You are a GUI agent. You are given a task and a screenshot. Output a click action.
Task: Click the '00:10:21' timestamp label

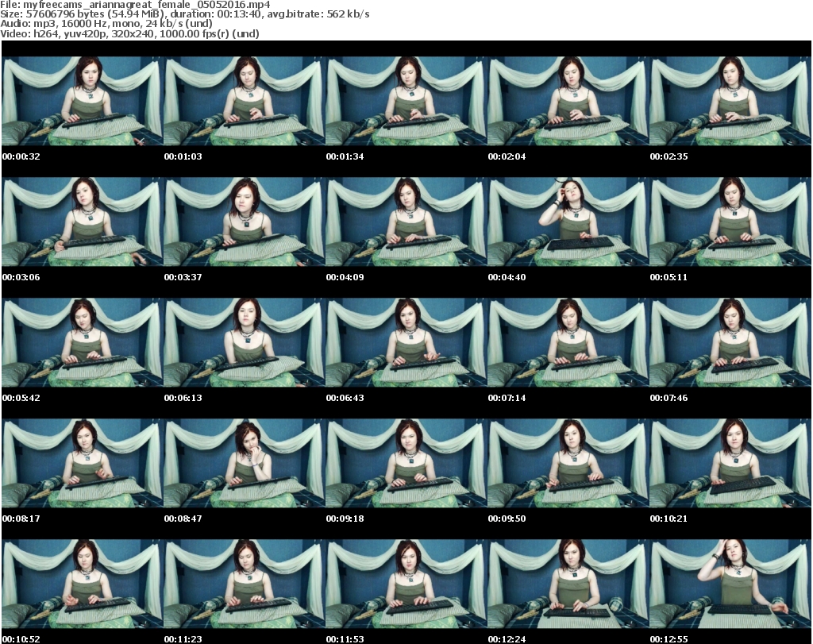tap(669, 519)
